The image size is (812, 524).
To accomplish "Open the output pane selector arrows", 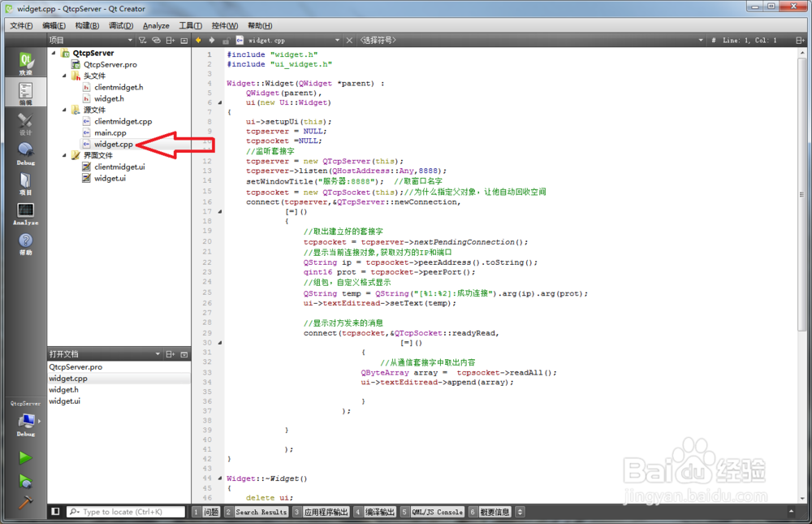I will coord(520,512).
